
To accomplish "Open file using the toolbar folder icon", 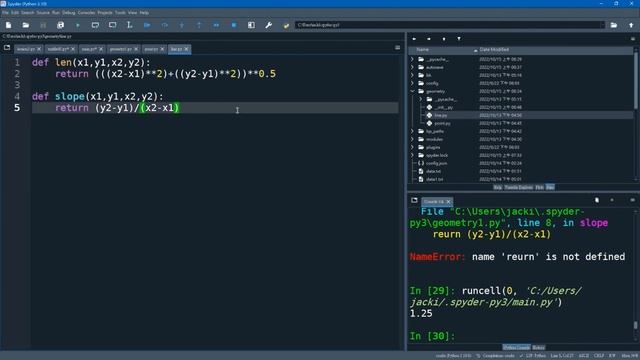I will [26, 25].
